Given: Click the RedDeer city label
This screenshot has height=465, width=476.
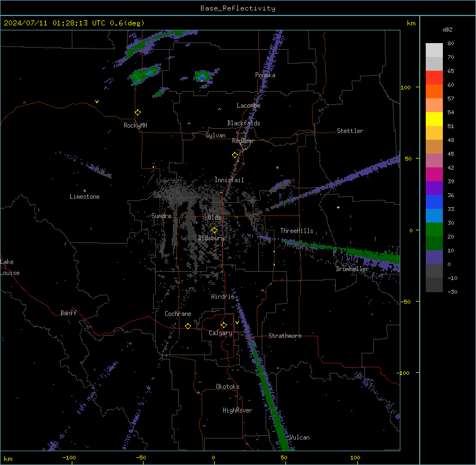Looking at the screenshot, I should [243, 141].
